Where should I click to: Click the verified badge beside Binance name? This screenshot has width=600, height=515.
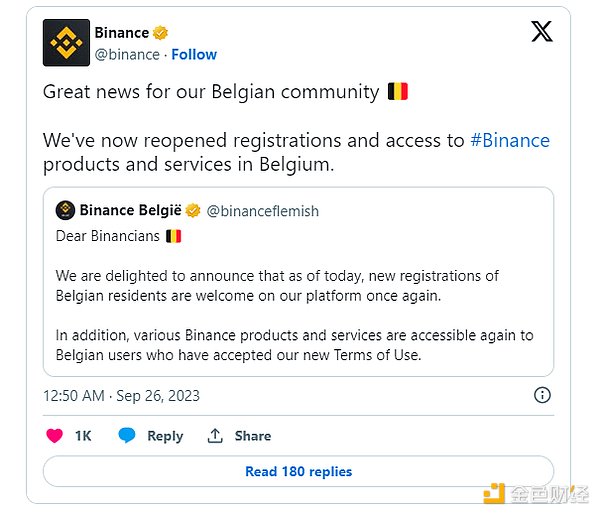(x=161, y=33)
